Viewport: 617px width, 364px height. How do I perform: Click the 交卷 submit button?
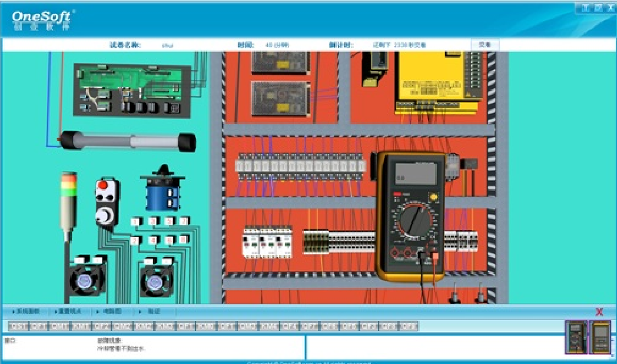point(485,45)
